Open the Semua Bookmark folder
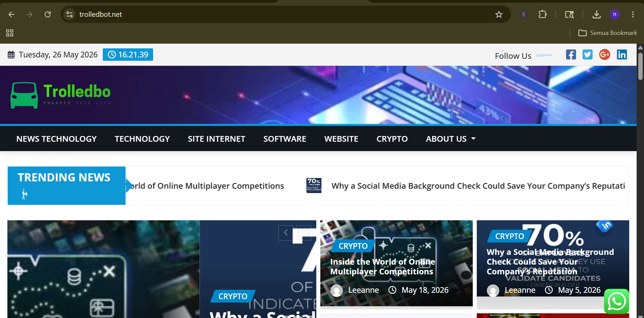The image size is (644, 318). [x=608, y=33]
